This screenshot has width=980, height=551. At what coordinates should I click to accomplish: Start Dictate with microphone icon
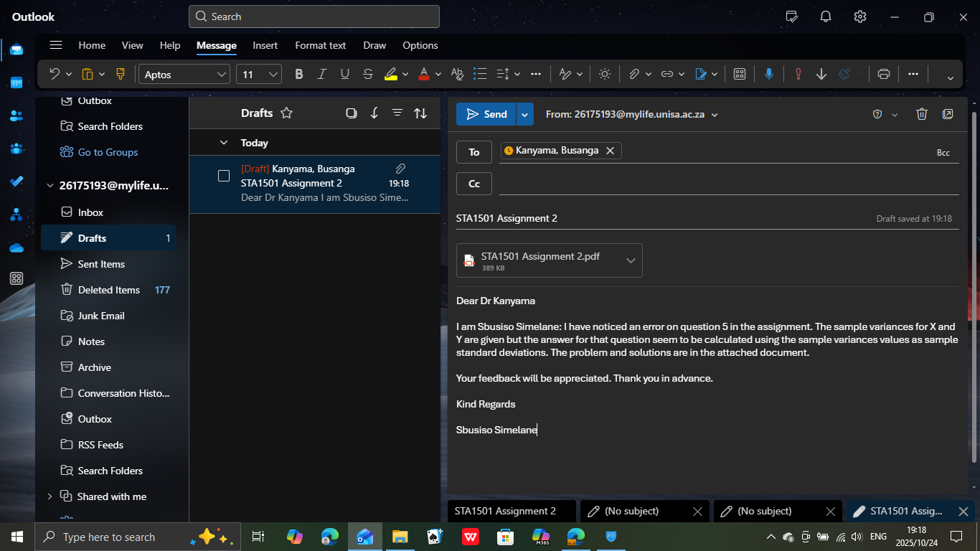769,74
